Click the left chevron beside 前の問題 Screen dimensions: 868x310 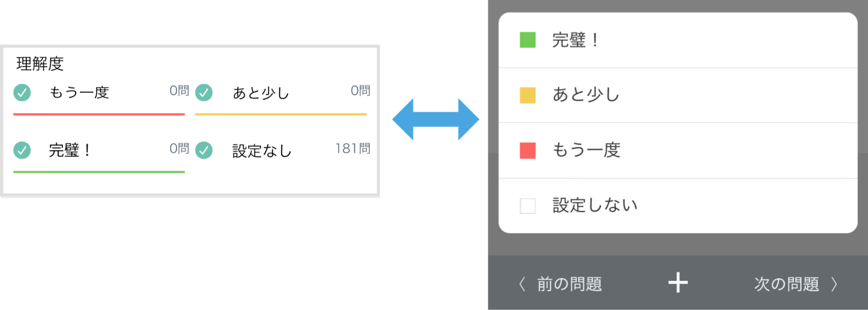(522, 284)
